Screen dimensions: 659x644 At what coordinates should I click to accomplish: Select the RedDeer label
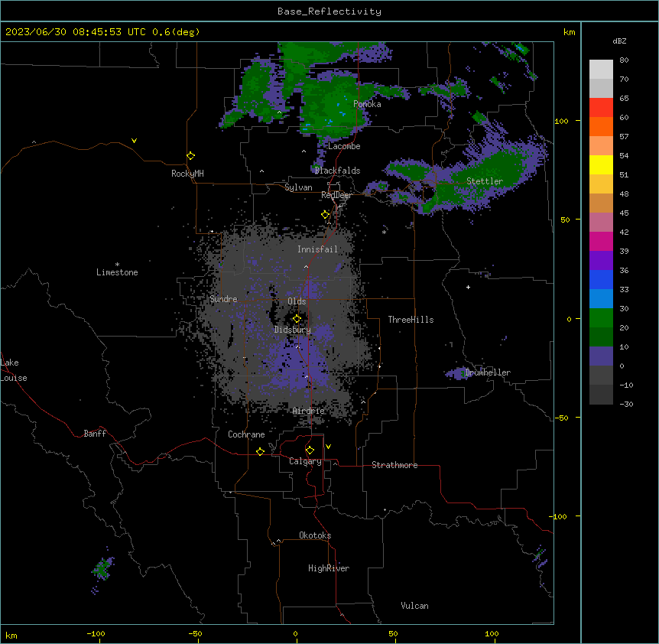[336, 195]
